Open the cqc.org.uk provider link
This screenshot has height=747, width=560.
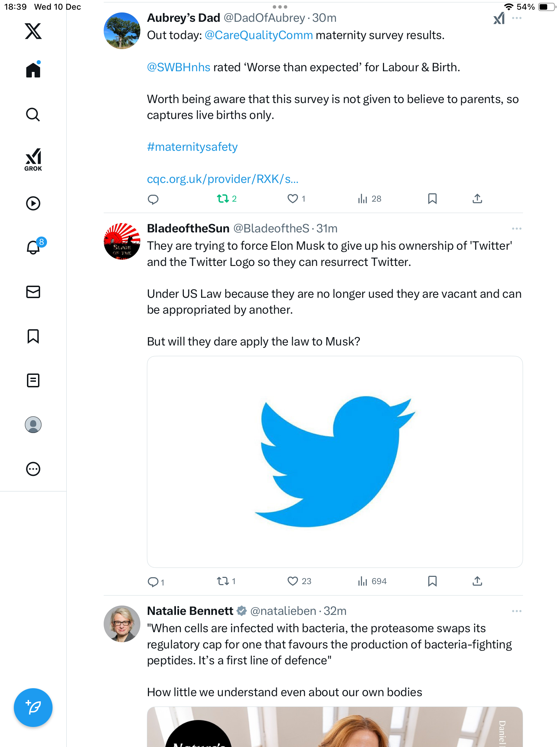(223, 179)
